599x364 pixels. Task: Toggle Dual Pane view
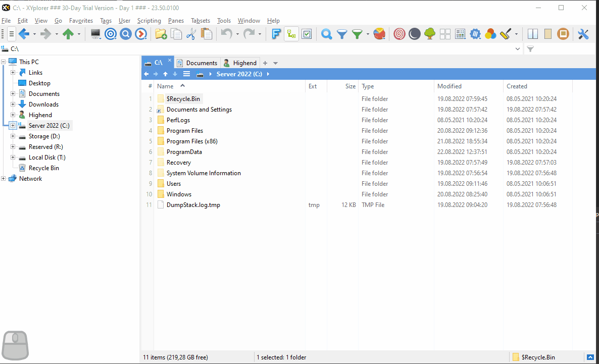coord(533,34)
